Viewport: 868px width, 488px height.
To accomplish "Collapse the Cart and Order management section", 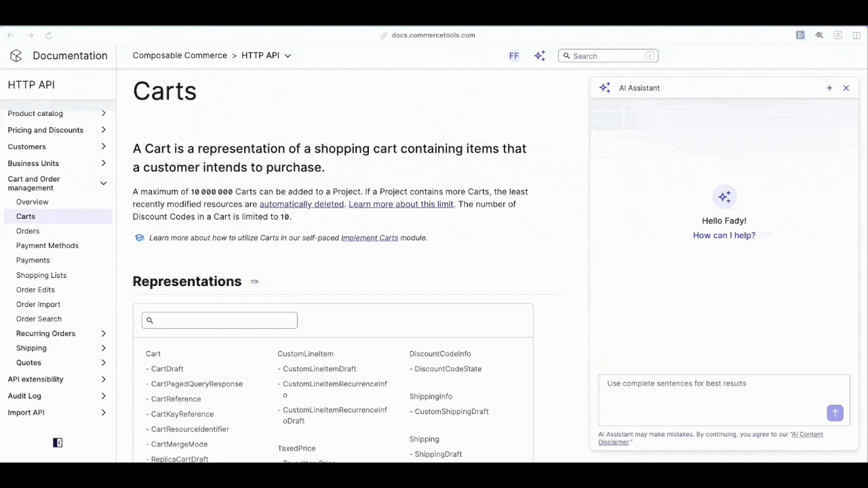I will click(x=103, y=183).
